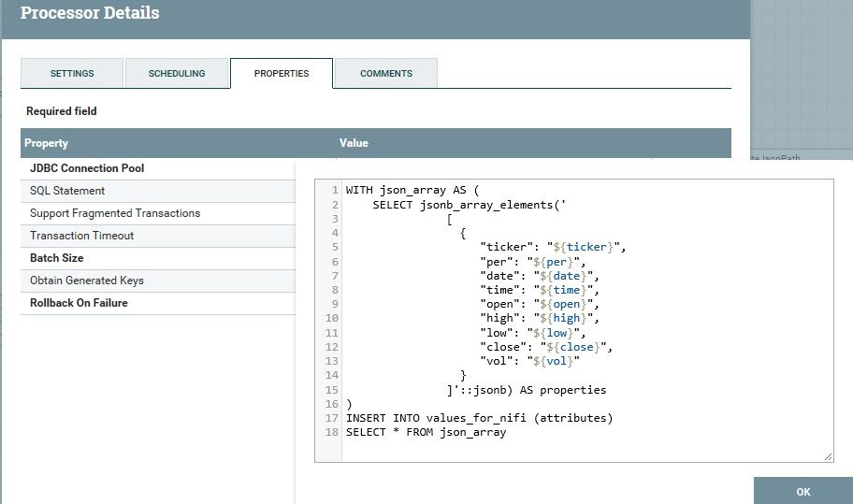Place cursor on SELECT * FROM json_array line
The height and width of the screenshot is (504, 853).
tap(426, 432)
